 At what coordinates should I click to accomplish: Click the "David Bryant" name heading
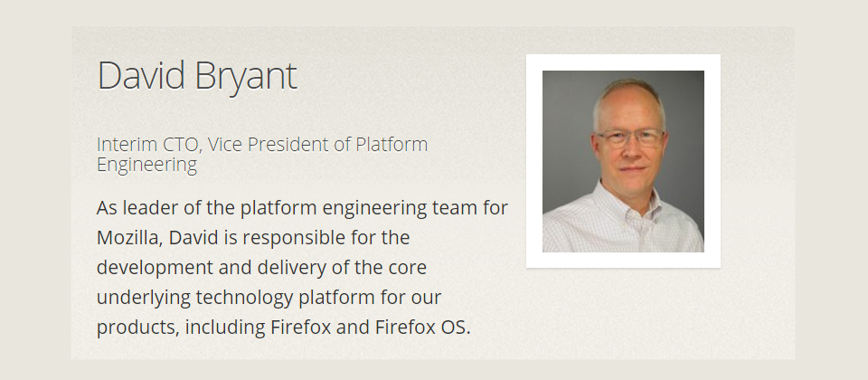(x=197, y=76)
